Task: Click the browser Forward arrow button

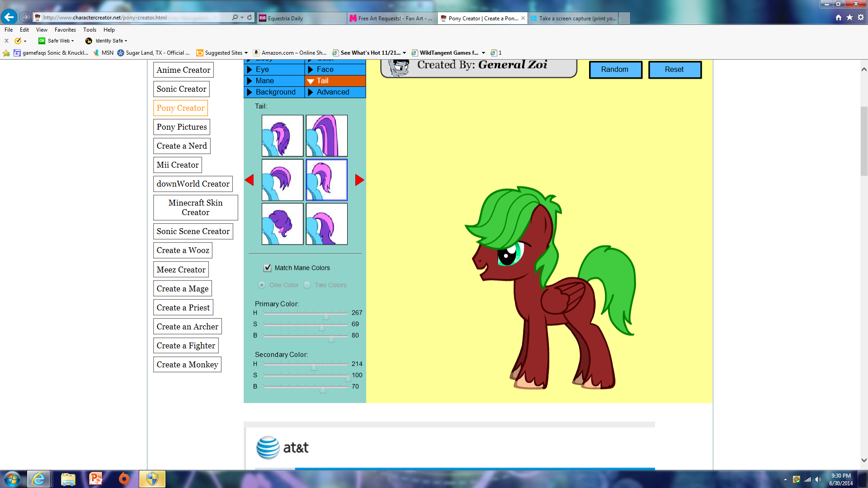Action: click(x=25, y=17)
